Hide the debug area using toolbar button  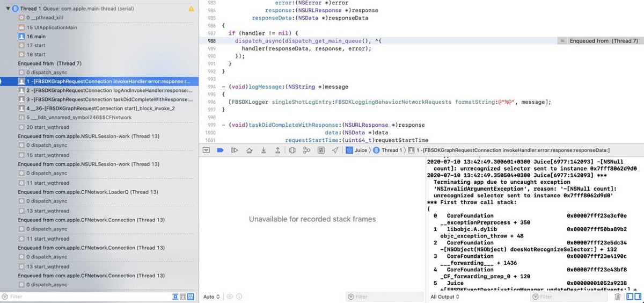coord(206,150)
